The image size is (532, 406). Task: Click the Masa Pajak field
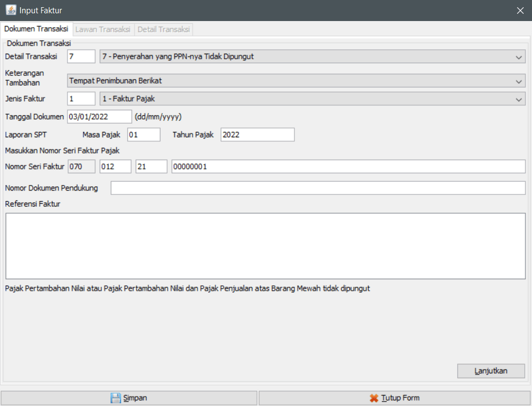coord(144,135)
